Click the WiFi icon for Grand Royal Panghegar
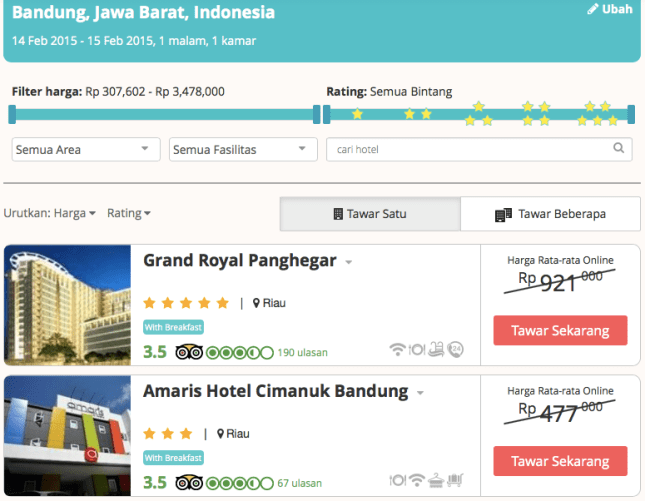Viewport: 645px width, 501px height. click(x=397, y=350)
